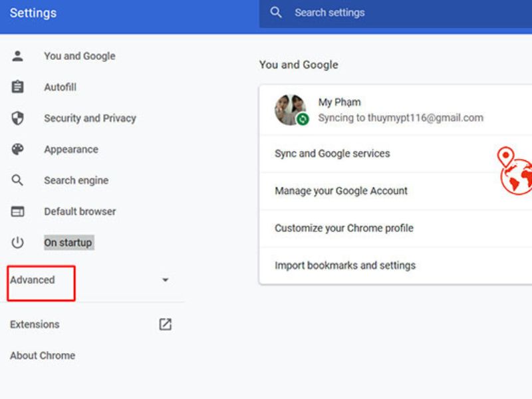Image resolution: width=532 pixels, height=399 pixels.
Task: Click the Search engine magnifier icon
Action: tap(17, 180)
